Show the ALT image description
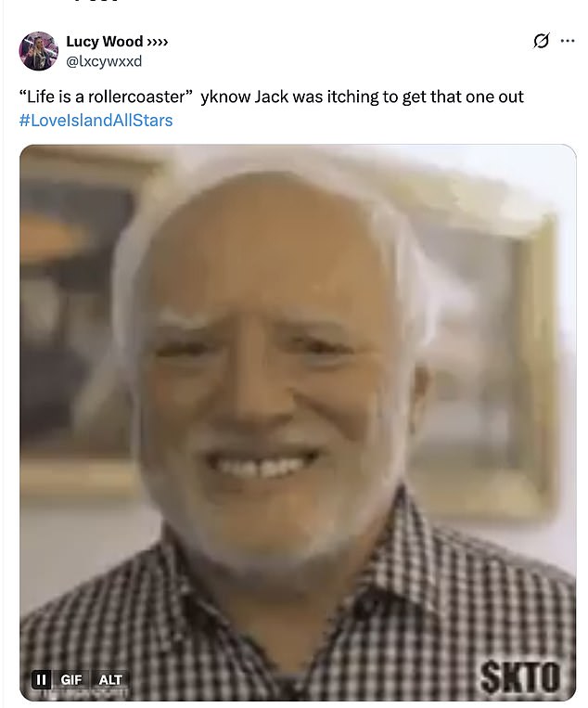Image resolution: width=588 pixels, height=708 pixels. click(x=110, y=679)
